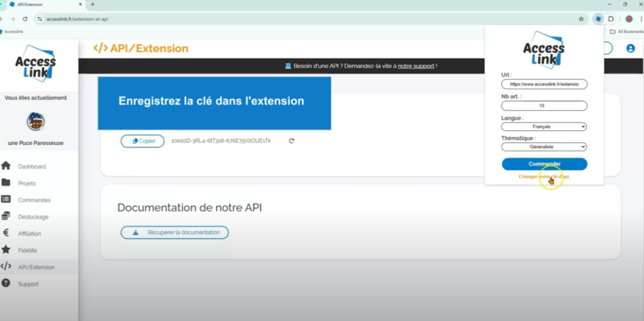
Task: Click the Affiliation euro icon
Action: (6, 234)
